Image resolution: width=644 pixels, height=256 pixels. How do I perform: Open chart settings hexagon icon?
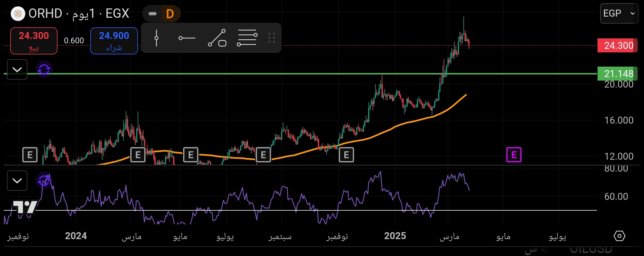tap(619, 236)
